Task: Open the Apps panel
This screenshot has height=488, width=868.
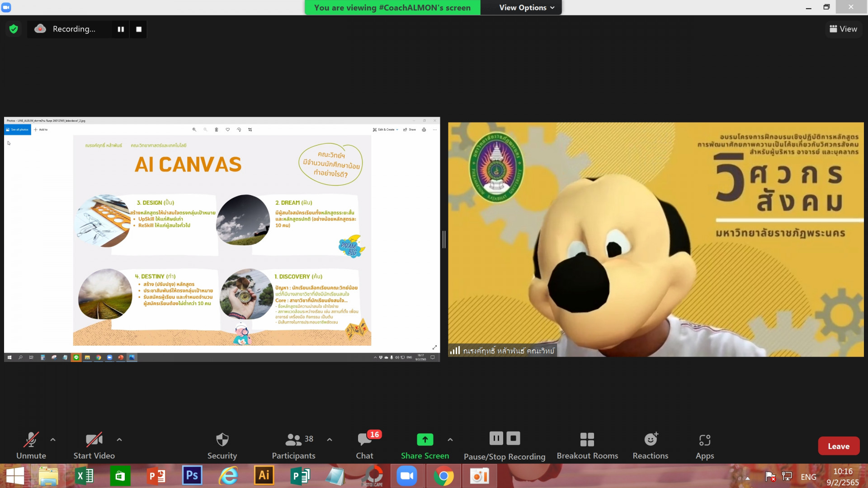Action: click(705, 446)
